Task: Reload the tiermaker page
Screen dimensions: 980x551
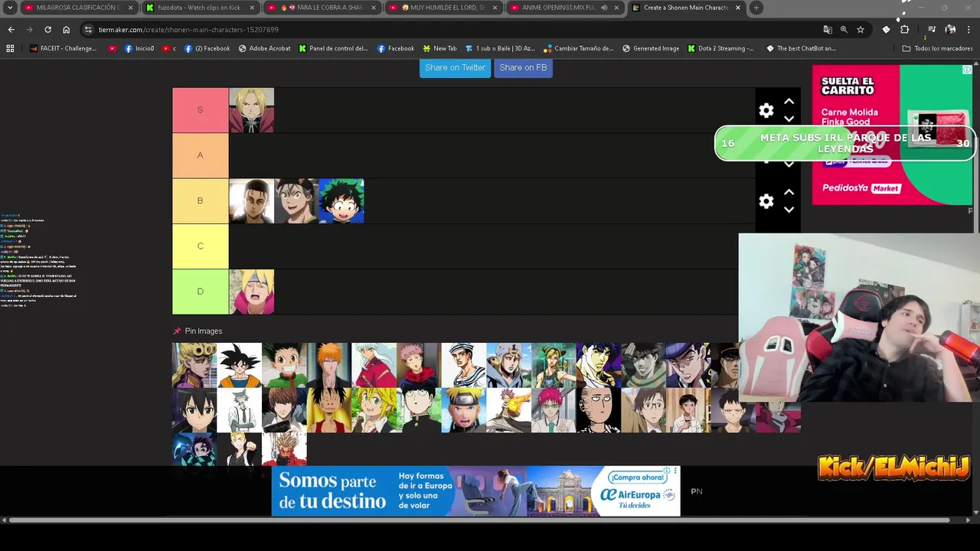Action: click(47, 29)
